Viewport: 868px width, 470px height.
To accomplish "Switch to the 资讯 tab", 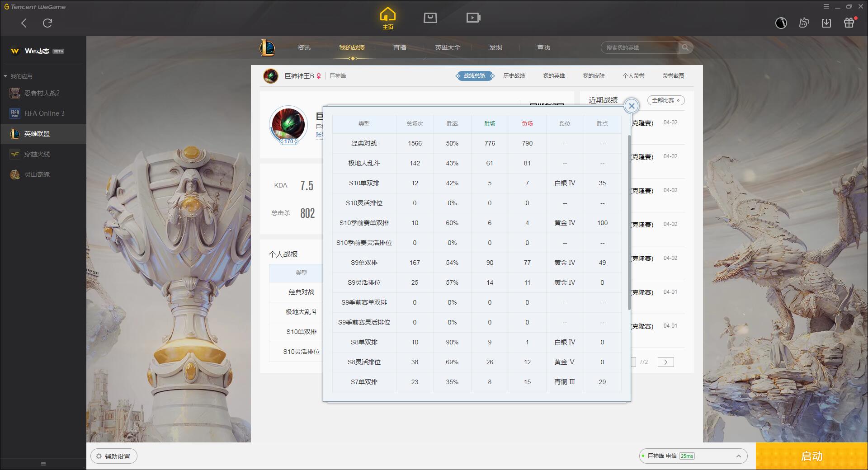I will tap(304, 47).
